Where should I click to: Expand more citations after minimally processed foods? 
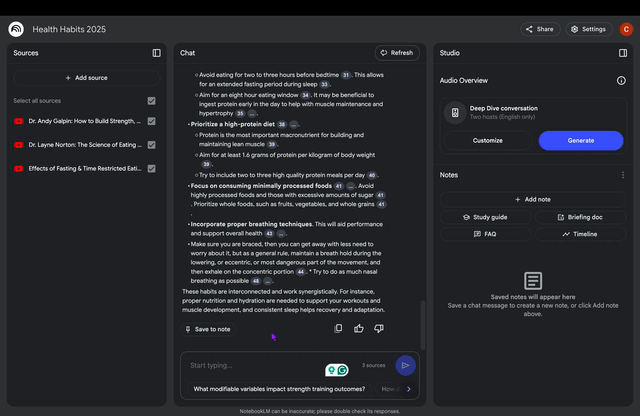click(x=350, y=186)
